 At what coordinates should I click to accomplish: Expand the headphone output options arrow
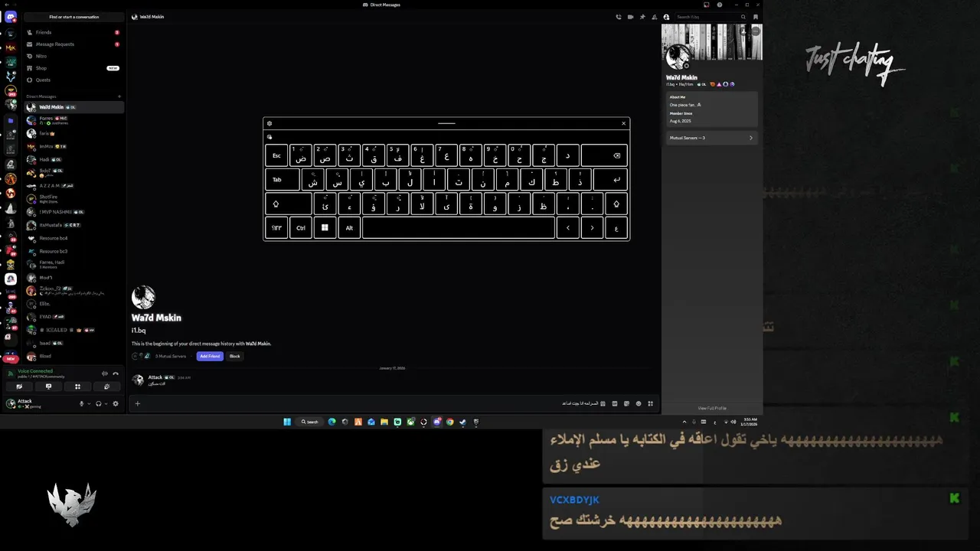pyautogui.click(x=106, y=403)
